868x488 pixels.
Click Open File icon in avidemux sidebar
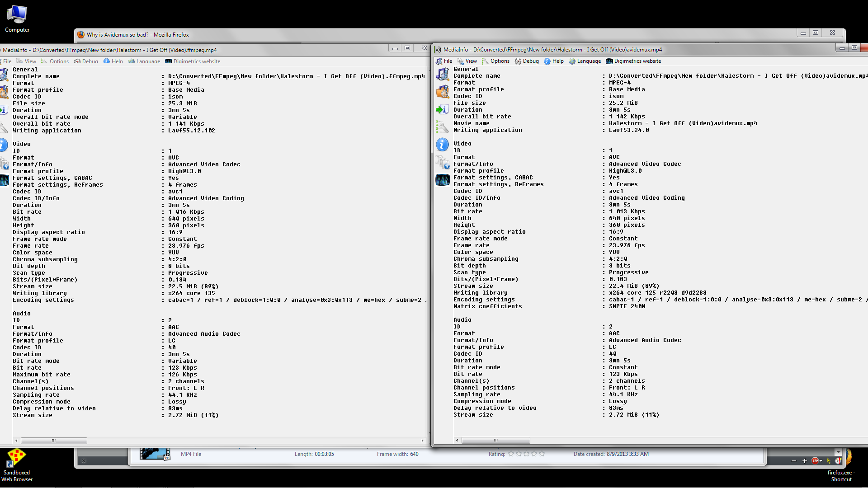tap(443, 74)
